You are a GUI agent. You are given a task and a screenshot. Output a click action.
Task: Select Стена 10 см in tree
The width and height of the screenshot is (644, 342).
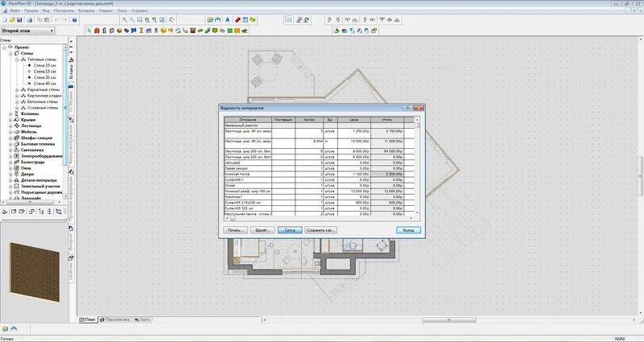click(x=45, y=65)
